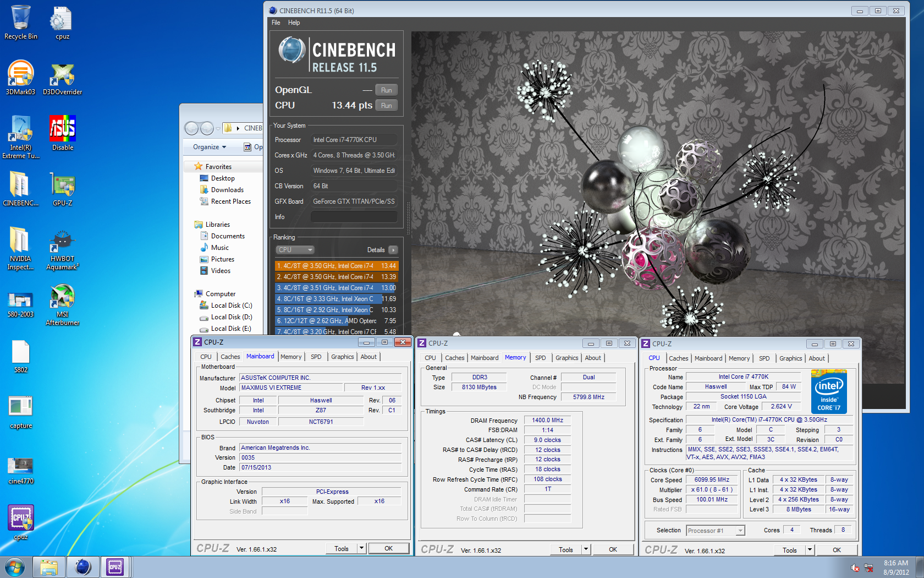924x578 pixels.
Task: Open the Organize dropdown in Explorer
Action: tap(210, 147)
